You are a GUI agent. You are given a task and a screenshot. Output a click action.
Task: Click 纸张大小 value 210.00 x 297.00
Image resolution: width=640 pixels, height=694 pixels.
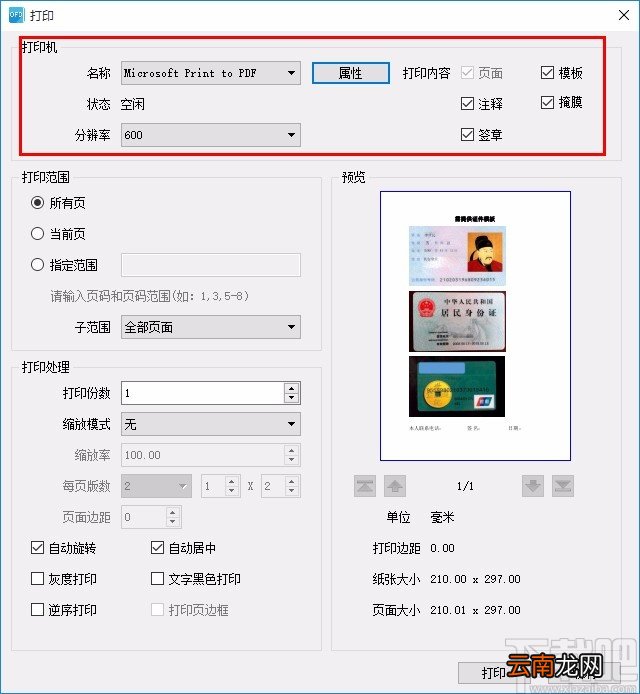pyautogui.click(x=475, y=579)
